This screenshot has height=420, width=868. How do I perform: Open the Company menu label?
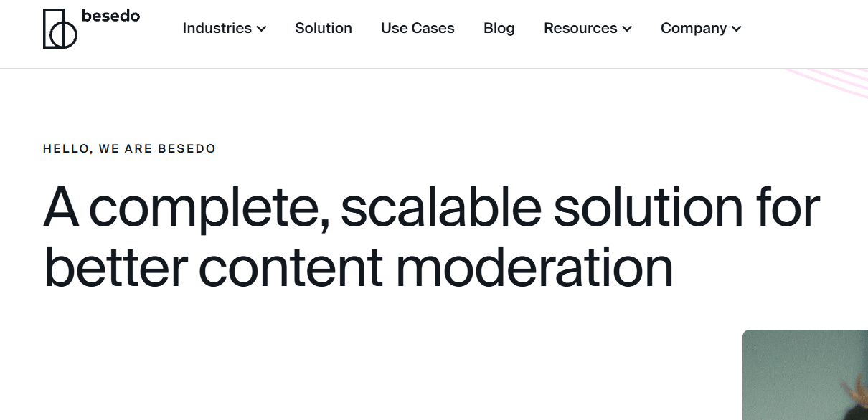(694, 28)
